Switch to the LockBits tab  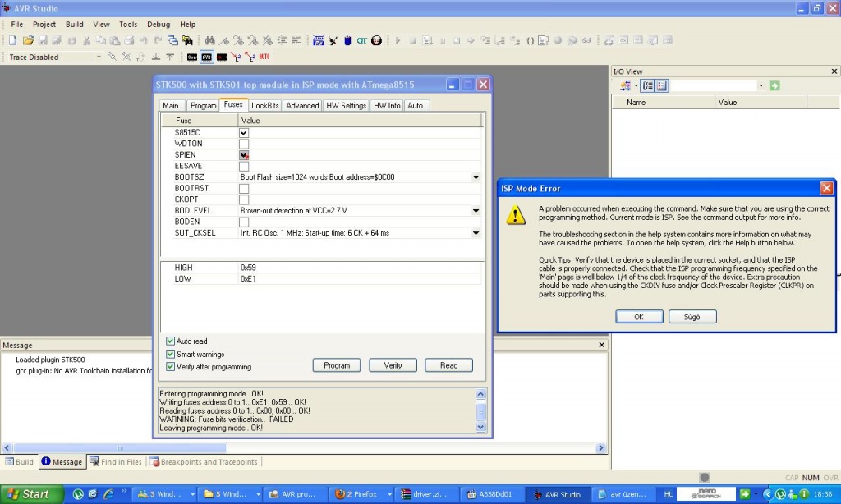click(x=265, y=106)
